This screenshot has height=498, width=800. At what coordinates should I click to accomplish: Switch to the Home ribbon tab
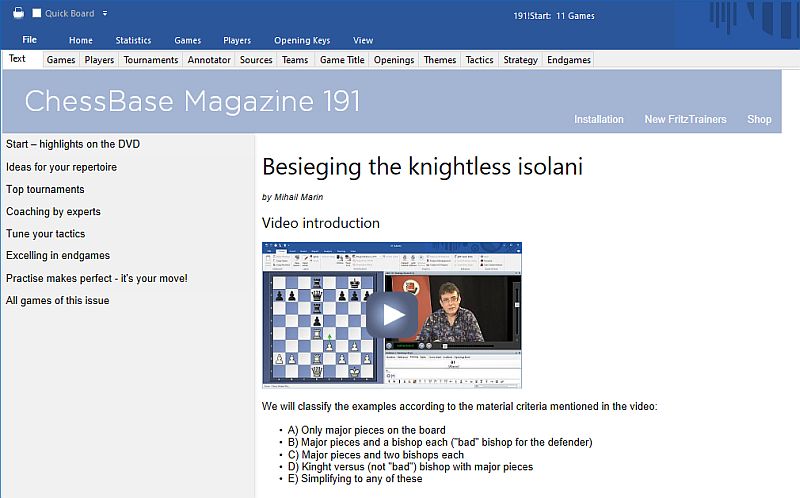click(81, 40)
